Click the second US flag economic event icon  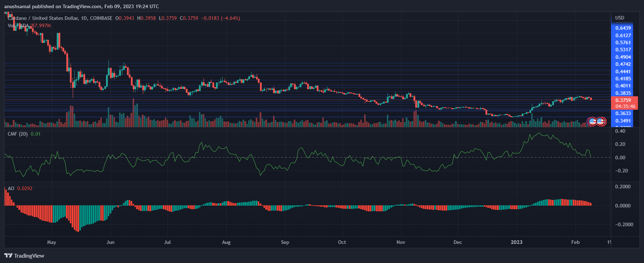tap(600, 122)
